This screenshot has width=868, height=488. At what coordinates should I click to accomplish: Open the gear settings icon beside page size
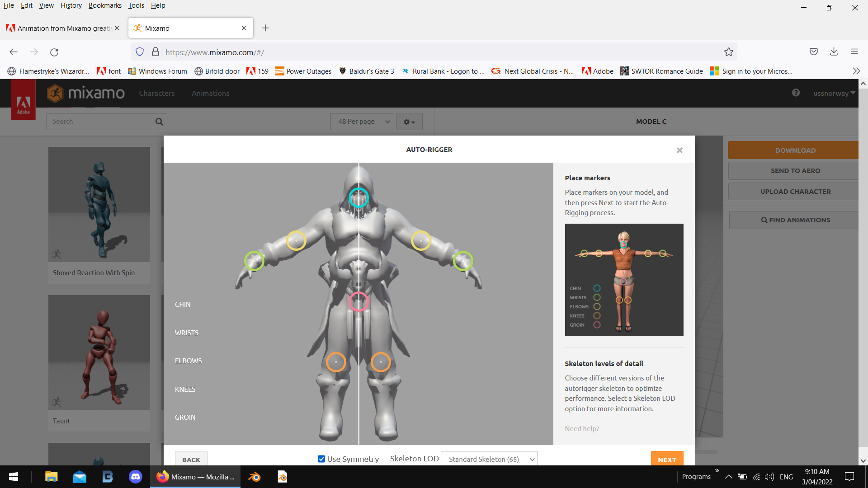click(x=409, y=121)
